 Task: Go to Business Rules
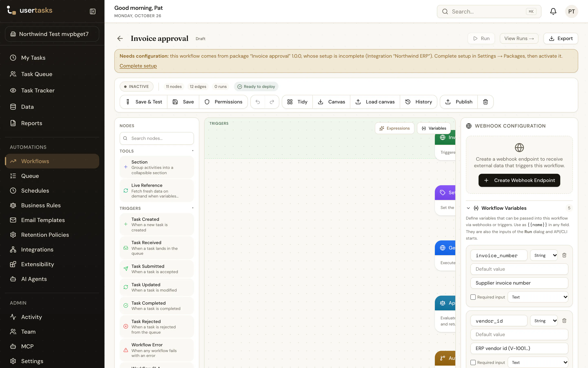52,205
